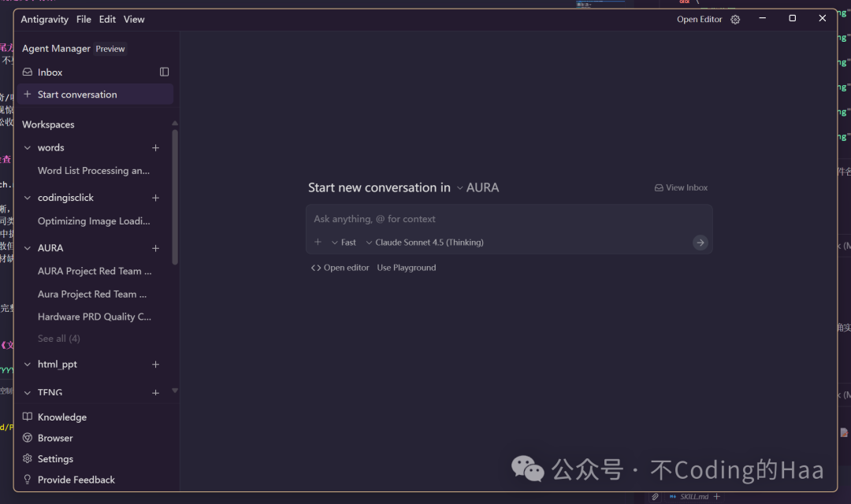This screenshot has width=851, height=504.
Task: Click scroll up arrow in workspaces list
Action: [175, 123]
